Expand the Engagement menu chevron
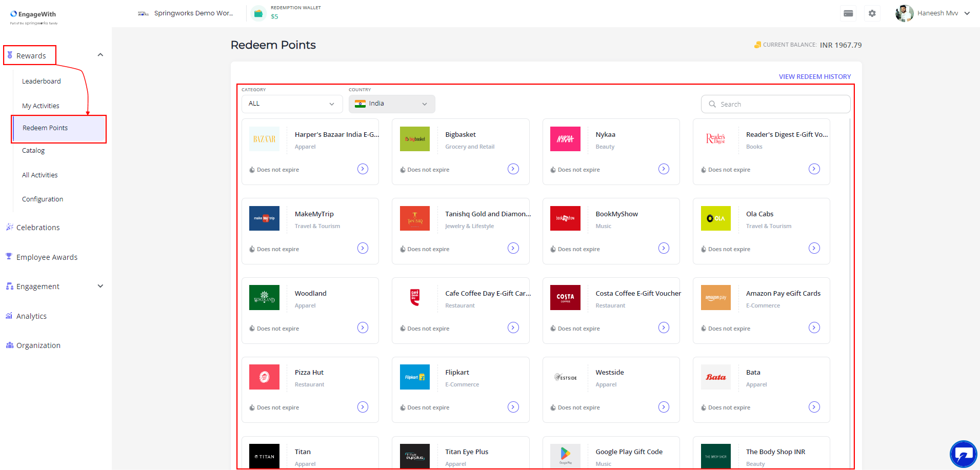This screenshot has height=470, width=980. pyautogui.click(x=101, y=286)
